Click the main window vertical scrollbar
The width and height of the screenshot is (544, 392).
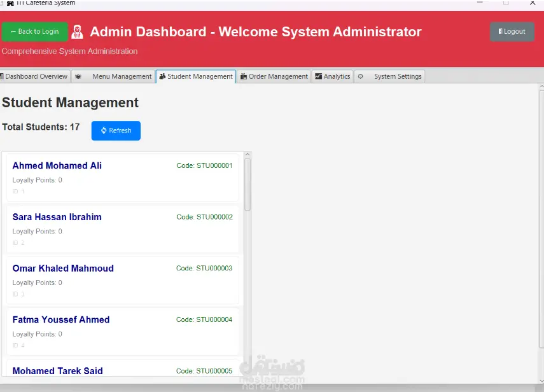[541, 218]
